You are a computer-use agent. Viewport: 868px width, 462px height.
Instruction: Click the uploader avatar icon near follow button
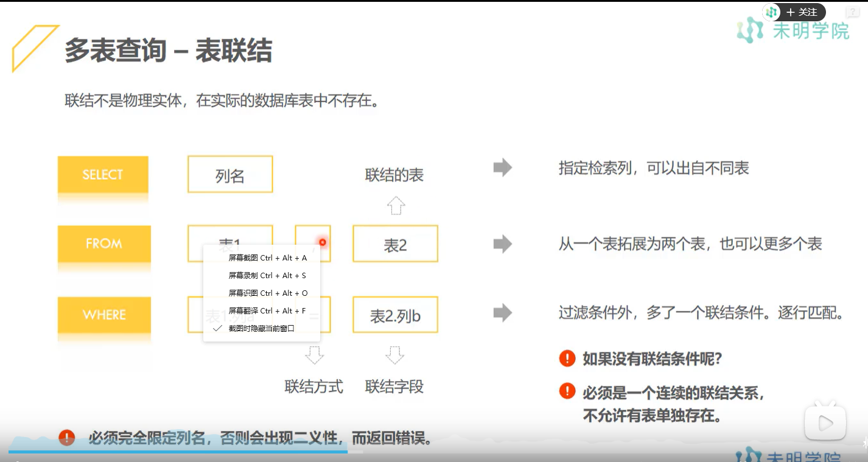tap(771, 12)
